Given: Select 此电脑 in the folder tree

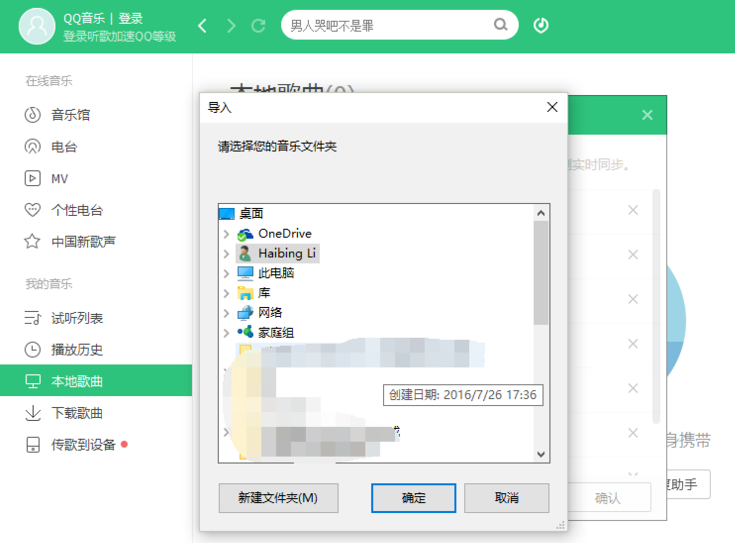Looking at the screenshot, I should pyautogui.click(x=276, y=273).
